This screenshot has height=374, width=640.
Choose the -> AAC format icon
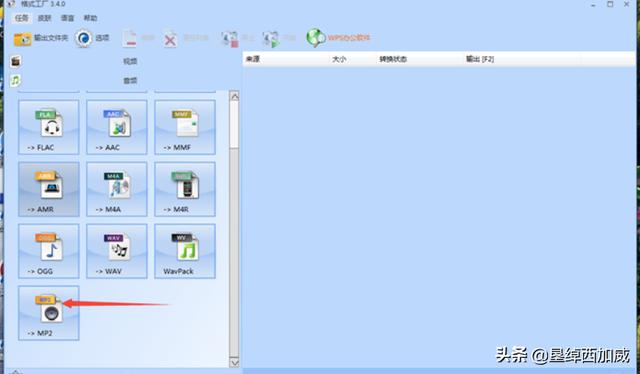(x=117, y=127)
